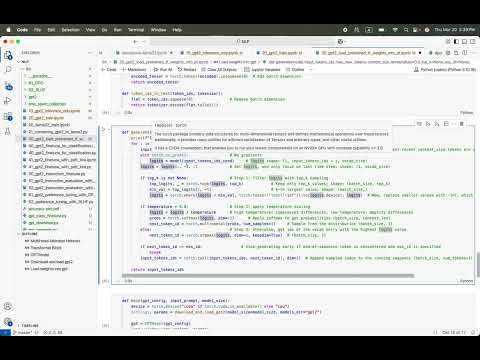Open the Manage gear icon in the activity bar
The image size is (480, 360).
[8, 322]
